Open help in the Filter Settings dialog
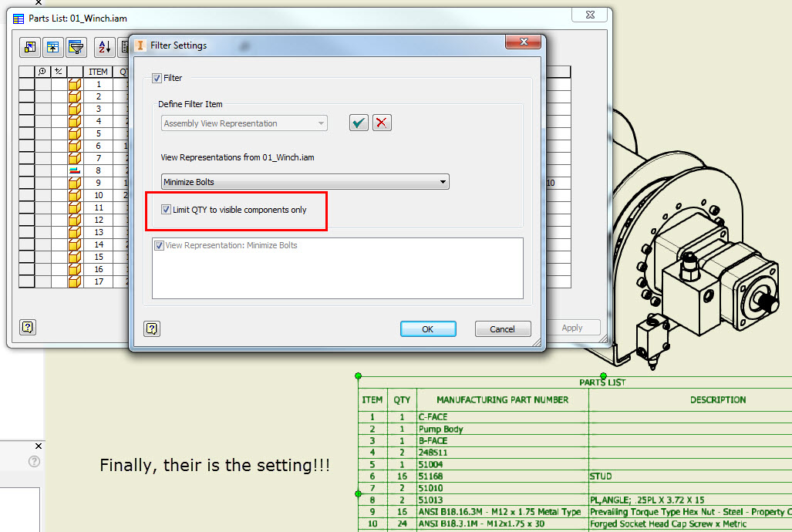The image size is (792, 532). tap(152, 329)
